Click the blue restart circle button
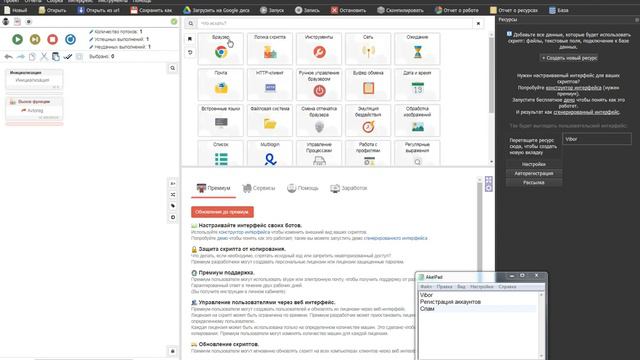This screenshot has width=640, height=360. (70, 39)
